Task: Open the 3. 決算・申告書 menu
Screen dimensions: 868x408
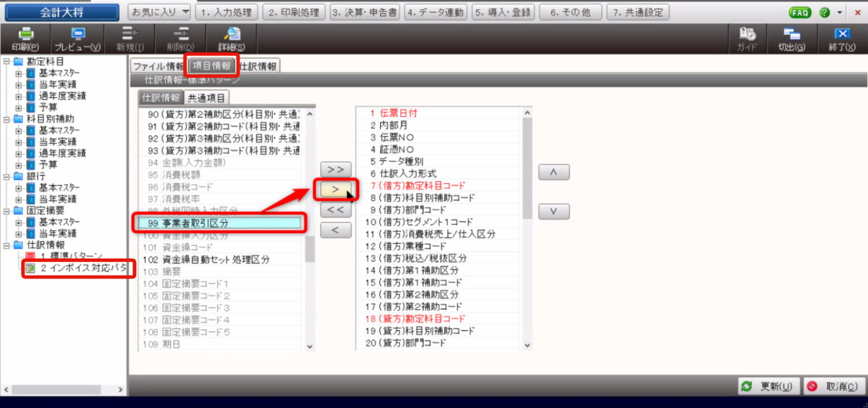Action: click(x=365, y=12)
